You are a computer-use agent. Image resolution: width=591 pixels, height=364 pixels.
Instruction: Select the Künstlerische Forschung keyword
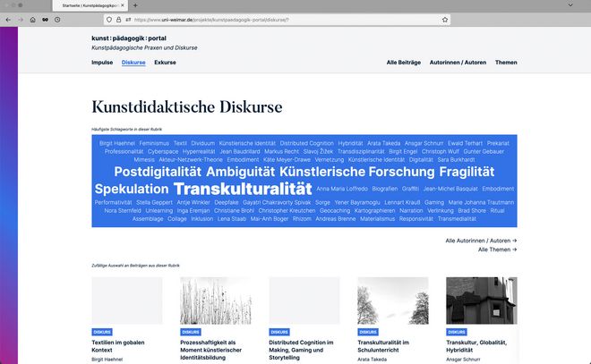357,172
